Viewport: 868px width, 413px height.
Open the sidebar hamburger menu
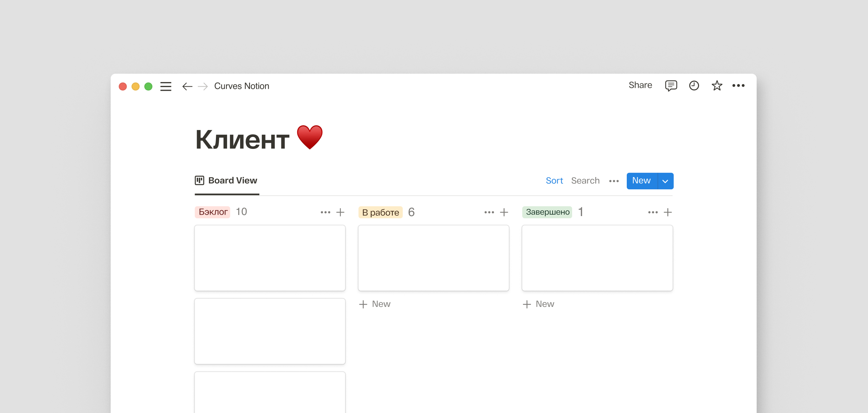166,86
